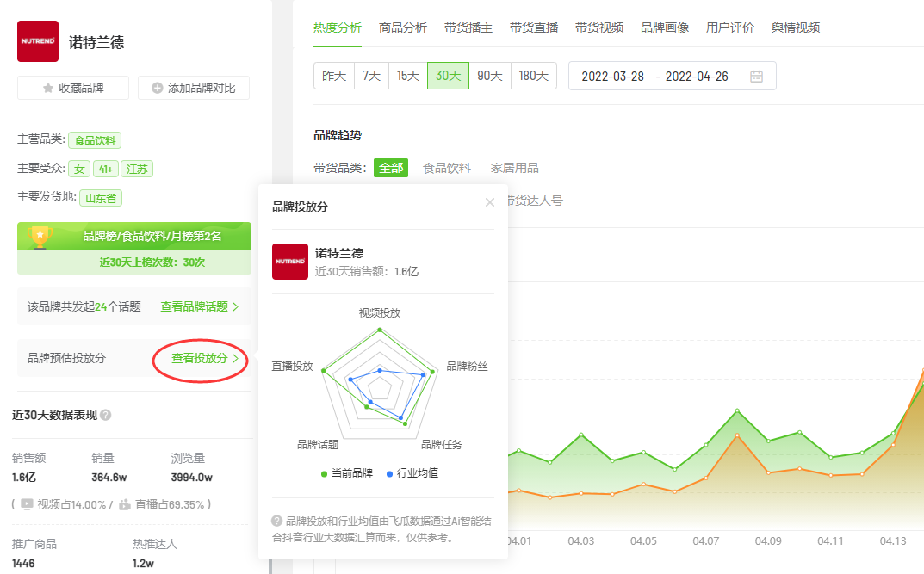Image resolution: width=924 pixels, height=574 pixels.
Task: Click the 添加品牌对比 button
Action: coord(193,88)
